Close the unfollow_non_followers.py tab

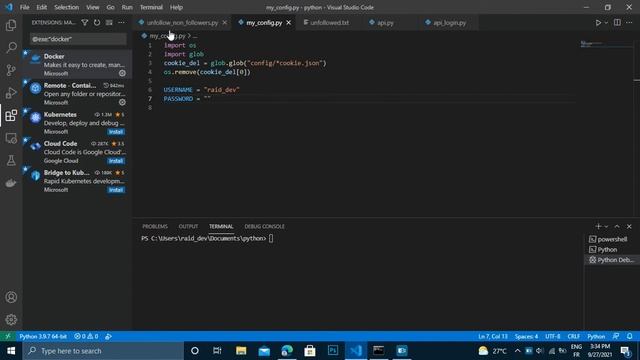tap(224, 22)
